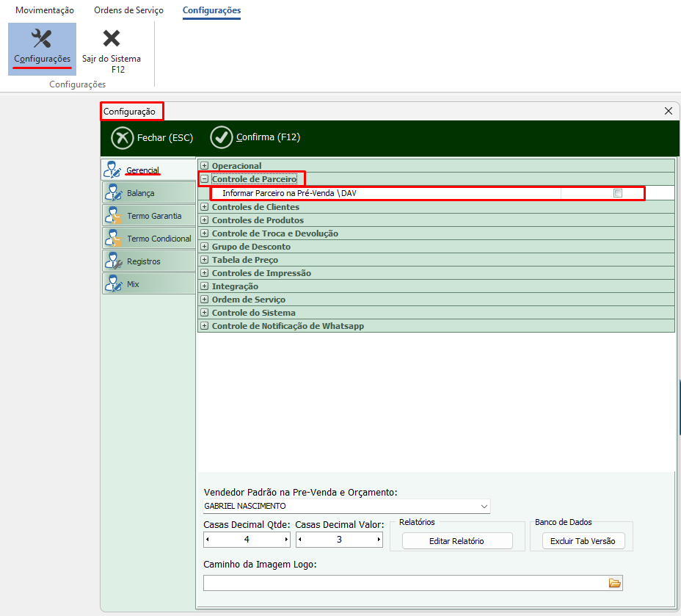This screenshot has height=616, width=681.
Task: Click the Fechar (ESC) circle icon
Action: point(122,137)
